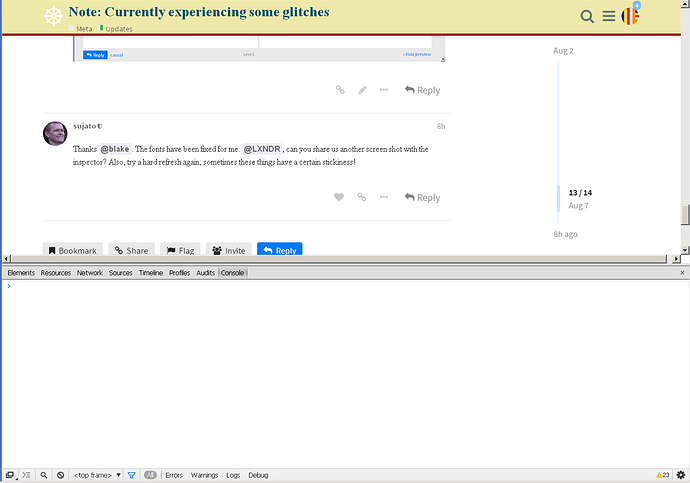The image size is (690, 483).
Task: Reply to the upper post
Action: click(422, 90)
